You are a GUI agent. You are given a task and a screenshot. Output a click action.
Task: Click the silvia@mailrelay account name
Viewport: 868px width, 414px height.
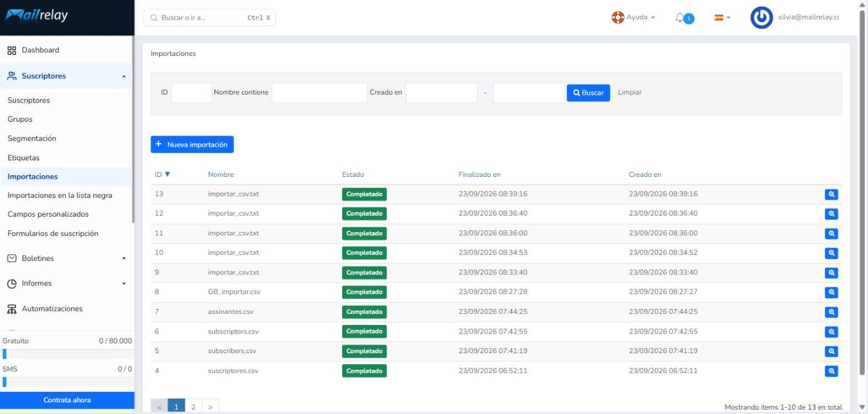coord(808,17)
